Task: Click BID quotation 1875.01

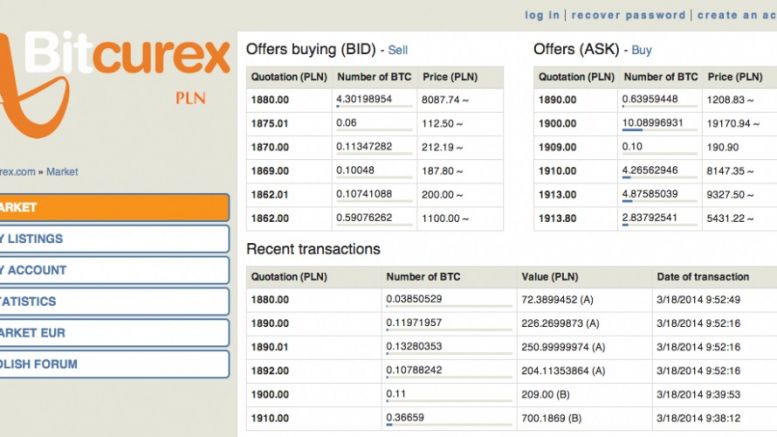Action: coord(270,124)
